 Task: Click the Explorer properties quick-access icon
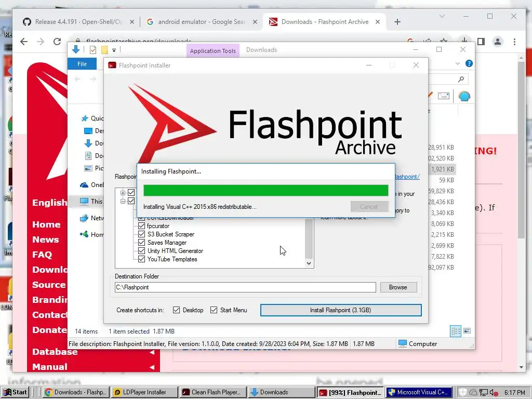coord(92,50)
